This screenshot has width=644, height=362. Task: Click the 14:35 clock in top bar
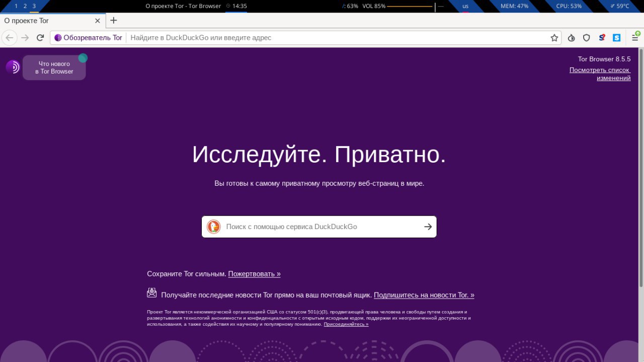(236, 6)
